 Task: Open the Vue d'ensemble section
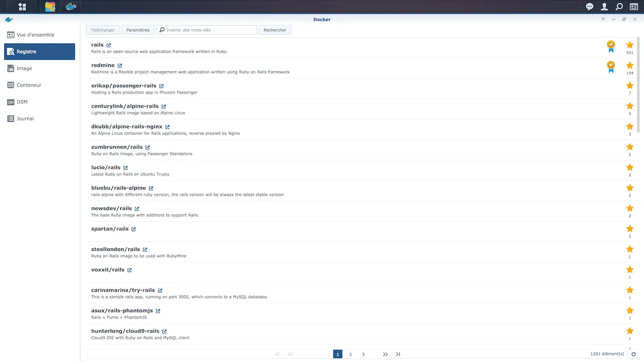click(40, 35)
